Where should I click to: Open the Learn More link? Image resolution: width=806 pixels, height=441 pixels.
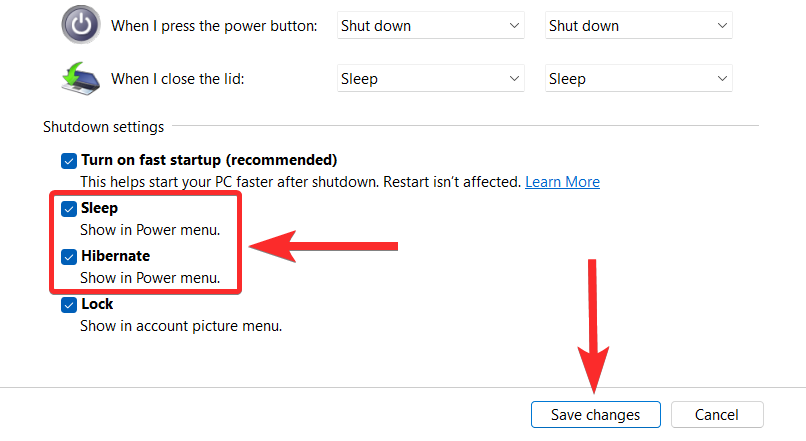[562, 182]
